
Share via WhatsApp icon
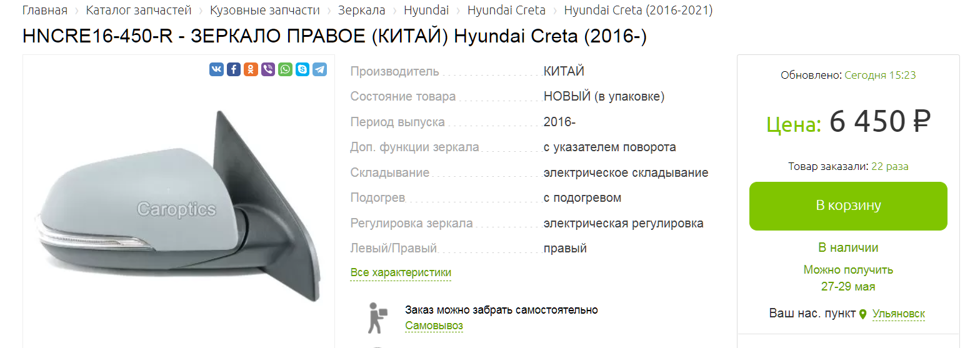286,69
